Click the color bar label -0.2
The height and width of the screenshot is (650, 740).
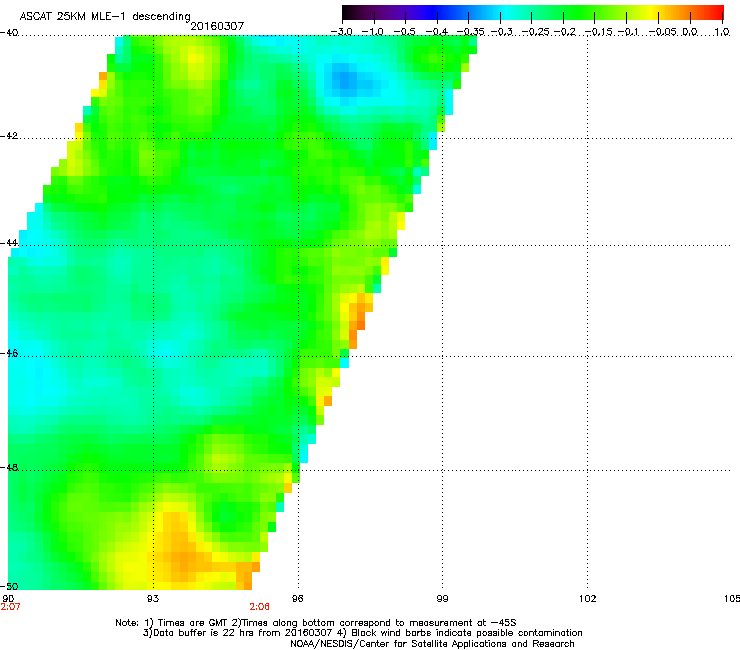click(565, 32)
